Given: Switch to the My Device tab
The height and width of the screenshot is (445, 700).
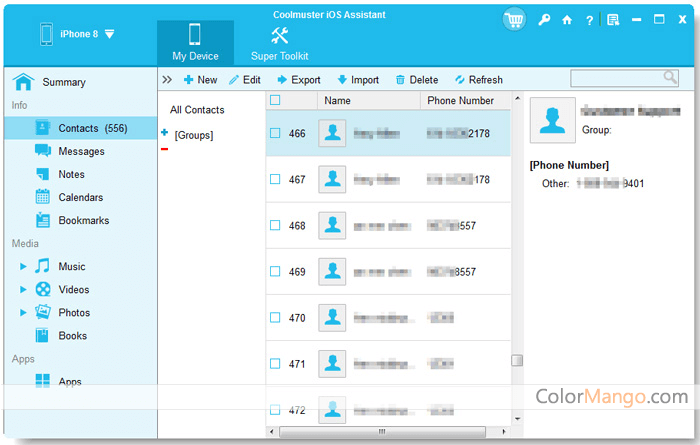Looking at the screenshot, I should point(195,44).
